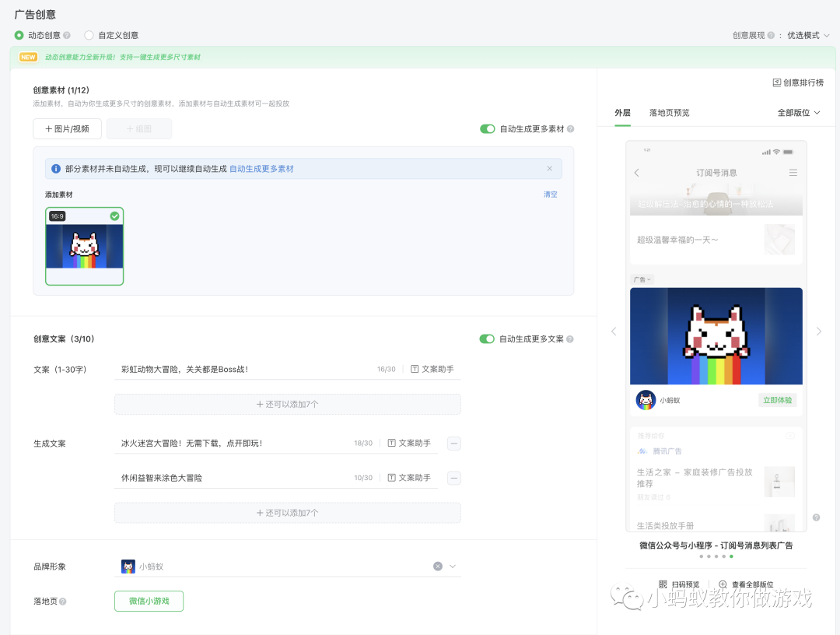Select the 微信小游戏 landing page button
840x635 pixels.
149,602
